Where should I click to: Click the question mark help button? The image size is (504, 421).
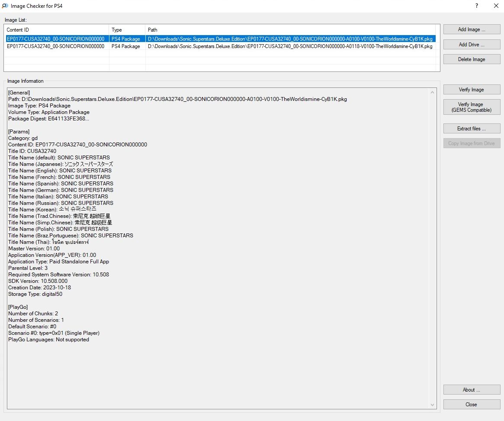[x=477, y=6]
